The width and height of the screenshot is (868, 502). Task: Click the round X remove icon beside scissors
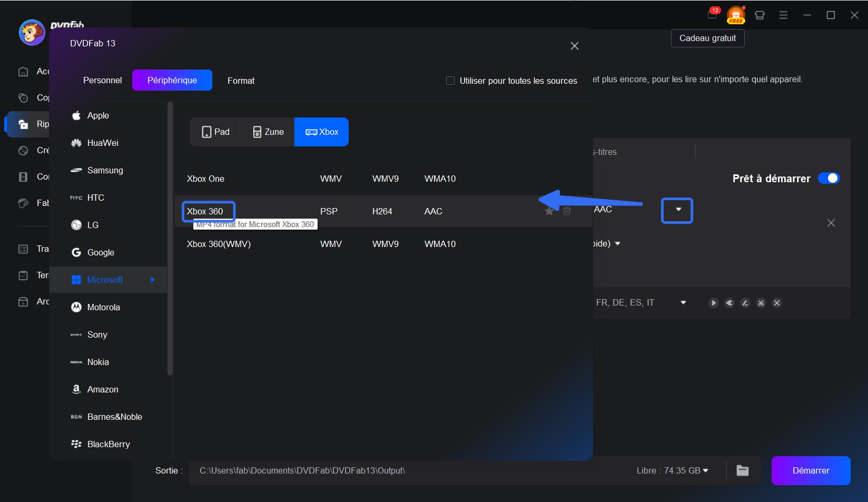[x=776, y=303]
